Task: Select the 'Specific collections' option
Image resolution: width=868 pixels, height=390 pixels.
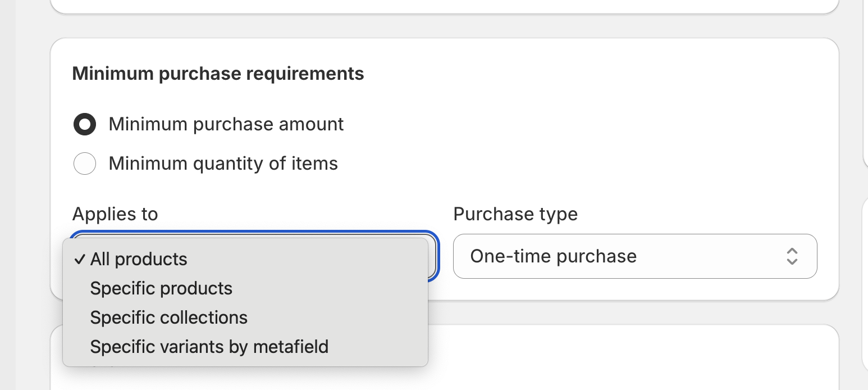Action: coord(168,318)
